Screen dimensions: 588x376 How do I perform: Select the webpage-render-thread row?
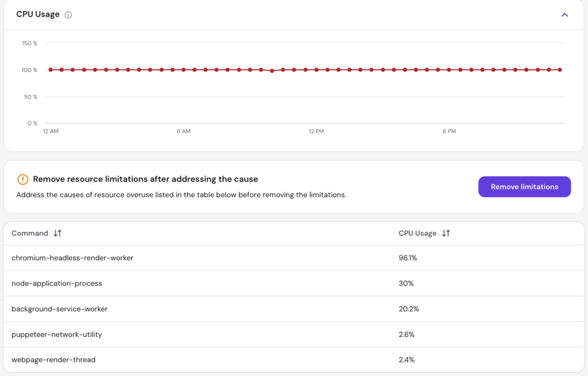pos(293,359)
